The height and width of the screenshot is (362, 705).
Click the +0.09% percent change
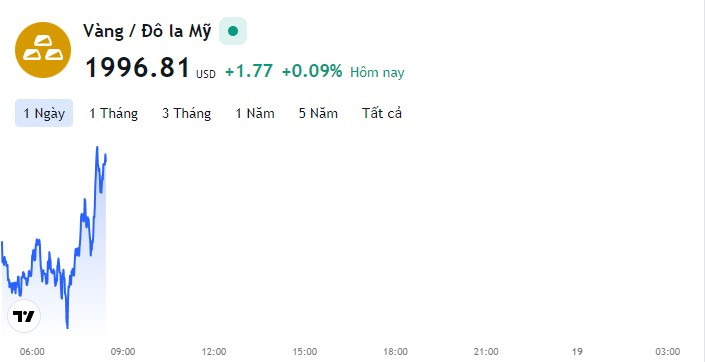pyautogui.click(x=312, y=71)
